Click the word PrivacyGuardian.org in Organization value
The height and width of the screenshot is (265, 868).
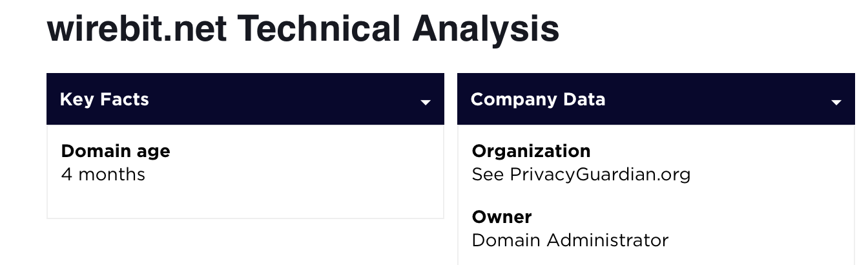[x=600, y=175]
